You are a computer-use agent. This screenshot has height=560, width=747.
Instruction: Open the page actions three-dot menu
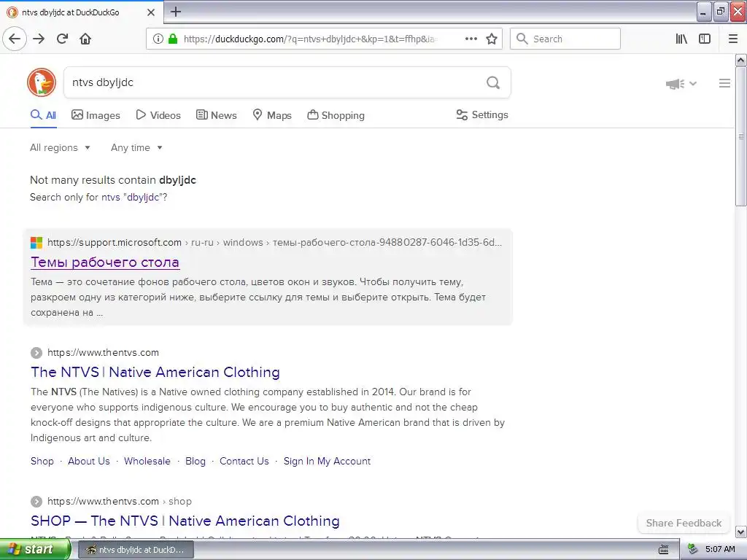pos(471,39)
